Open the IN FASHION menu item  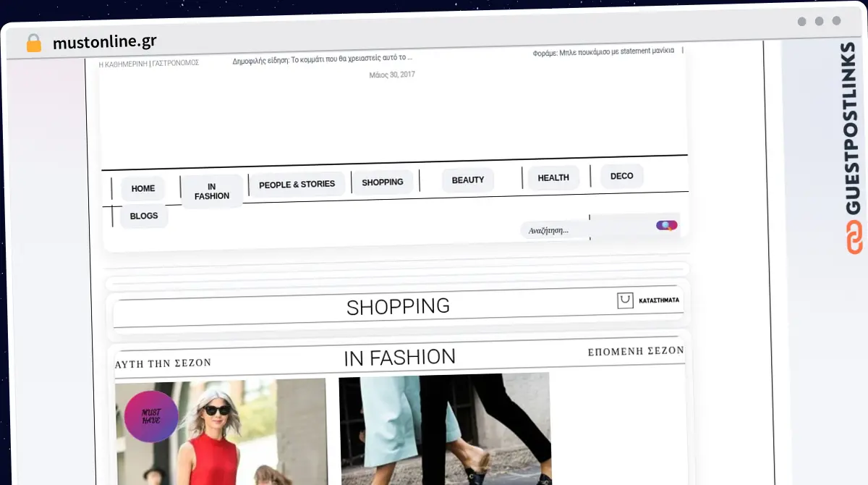tap(212, 191)
